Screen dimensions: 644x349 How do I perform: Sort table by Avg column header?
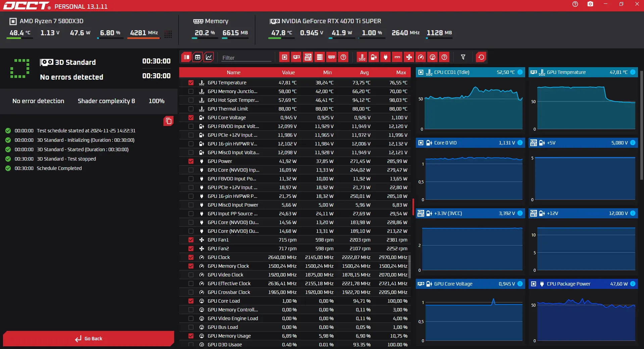click(364, 73)
